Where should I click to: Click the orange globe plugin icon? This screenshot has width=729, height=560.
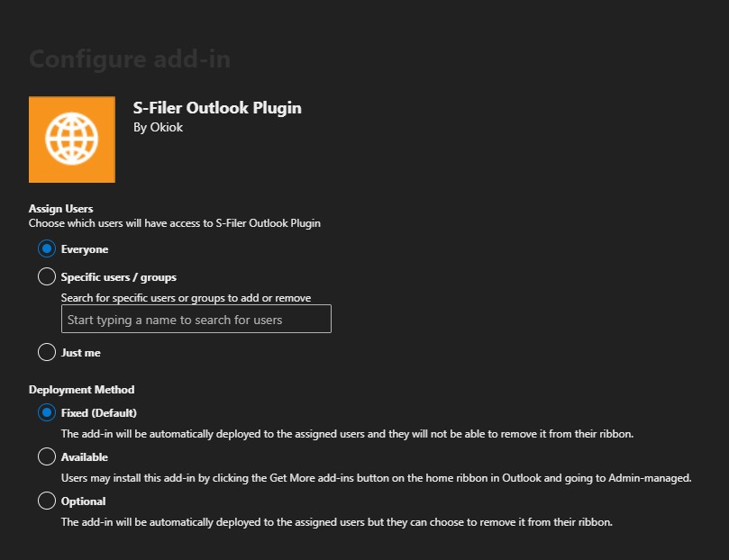click(x=72, y=140)
